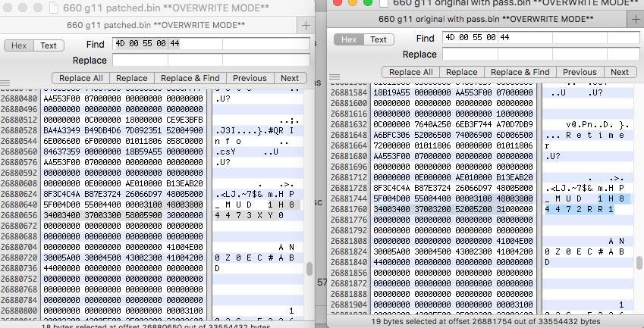Click the document icon in original with pass.bin title bar
644x328 pixels.
point(384,3)
